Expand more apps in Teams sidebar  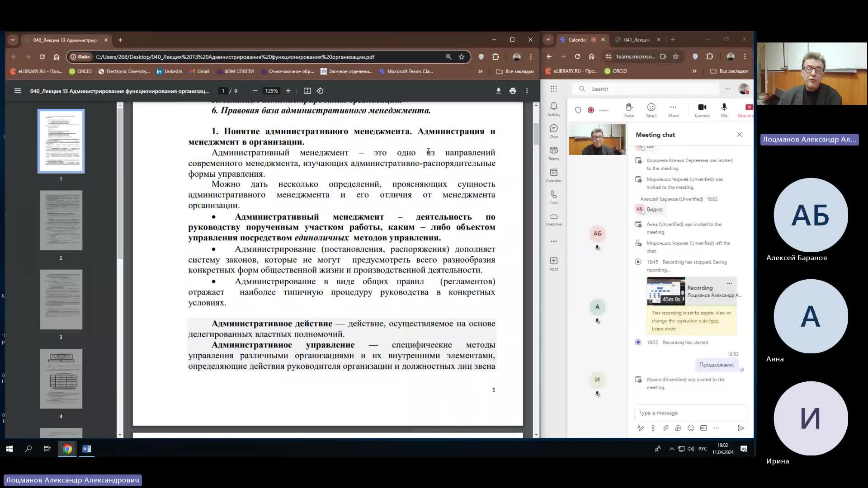click(554, 241)
